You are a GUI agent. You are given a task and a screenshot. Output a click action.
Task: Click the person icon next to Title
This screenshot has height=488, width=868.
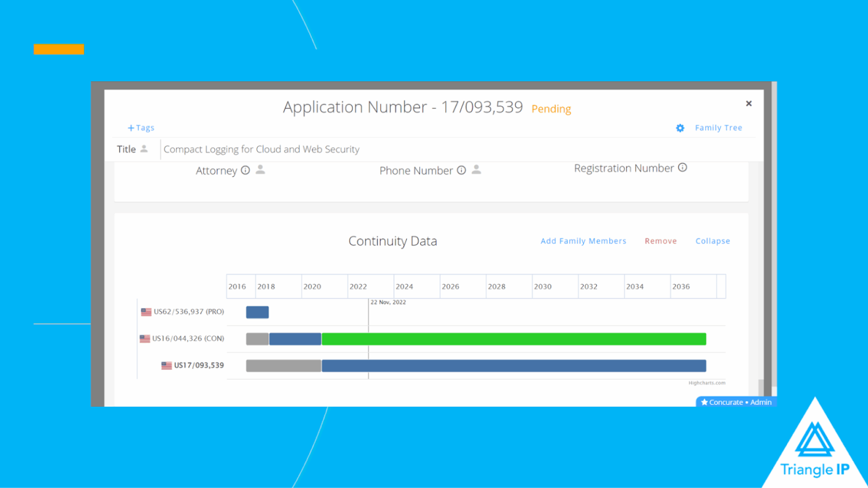point(144,149)
